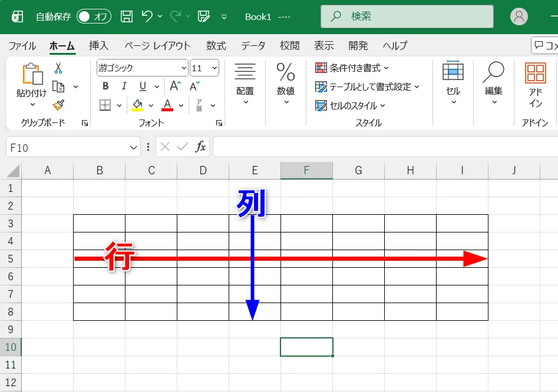Click the Cut scissors icon
Screen dimensions: 558x392
(58, 68)
